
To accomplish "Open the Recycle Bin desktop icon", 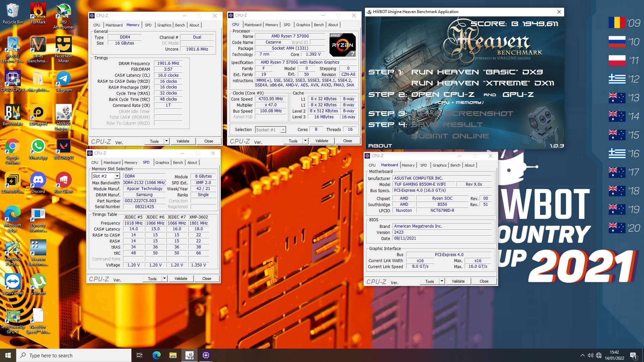I will [x=12, y=14].
